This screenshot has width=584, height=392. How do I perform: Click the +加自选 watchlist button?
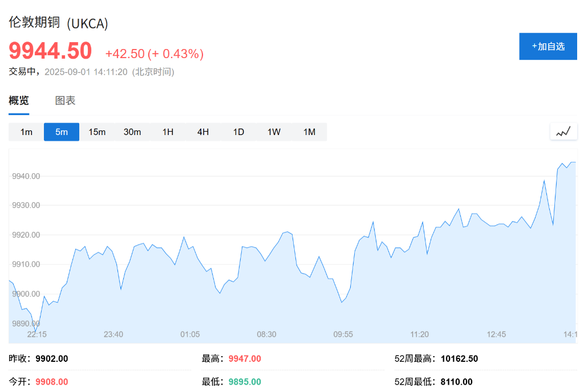coord(547,46)
